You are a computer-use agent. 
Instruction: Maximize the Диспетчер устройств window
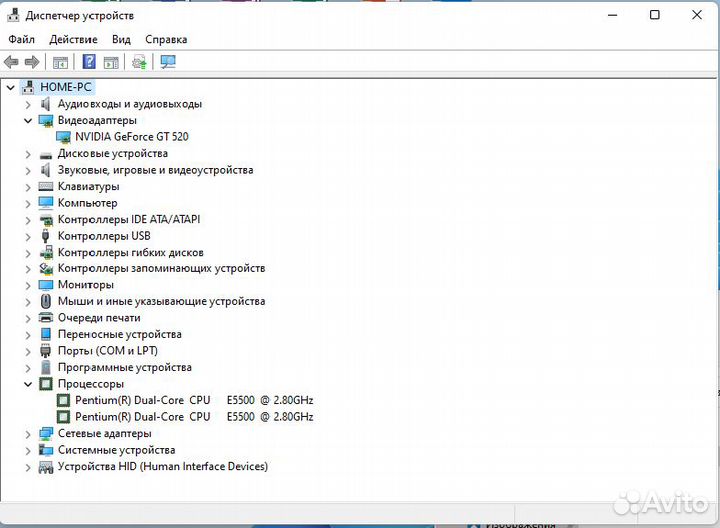(x=655, y=15)
